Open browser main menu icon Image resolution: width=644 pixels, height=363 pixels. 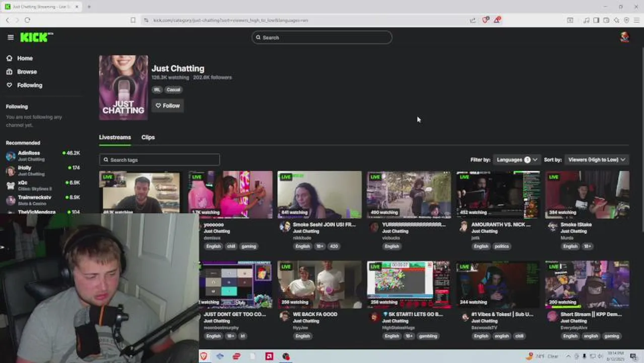coord(636,20)
